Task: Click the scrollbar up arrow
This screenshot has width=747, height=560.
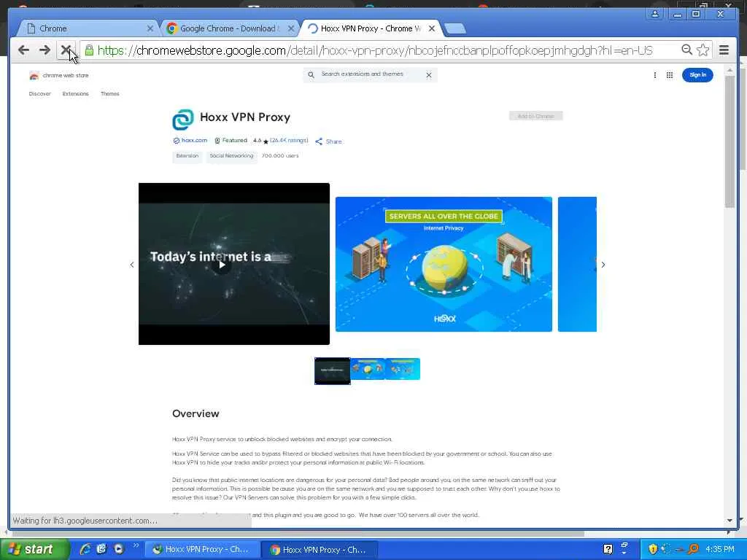Action: [729, 71]
